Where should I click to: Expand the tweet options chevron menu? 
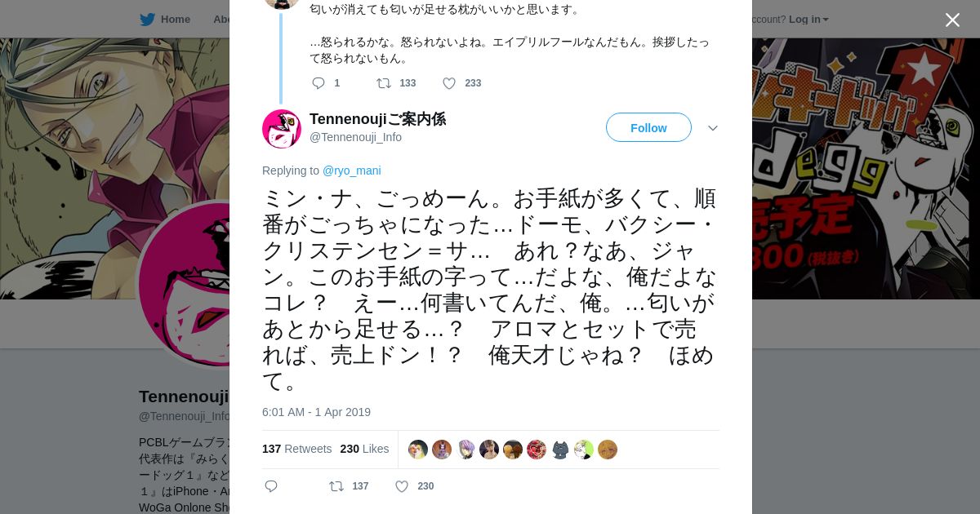(x=712, y=128)
